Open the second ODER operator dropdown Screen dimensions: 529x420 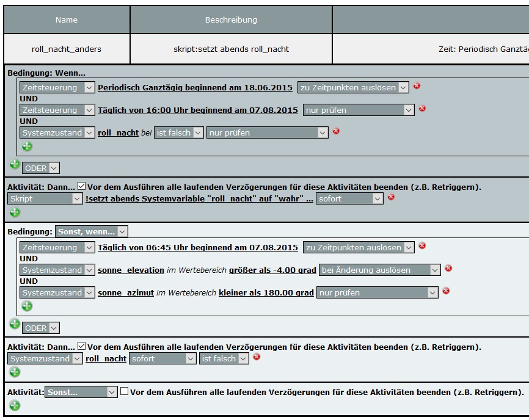(41, 328)
